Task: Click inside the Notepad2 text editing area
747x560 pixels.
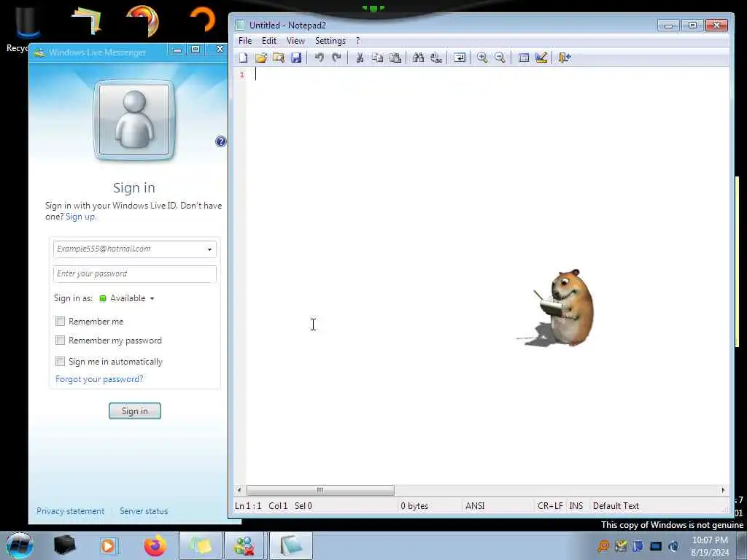Action: point(488,276)
